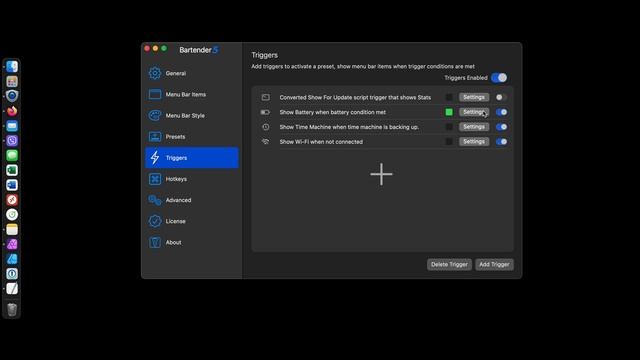Viewport: 640px width, 360px height.
Task: Click the Delete Trigger button
Action: (449, 264)
